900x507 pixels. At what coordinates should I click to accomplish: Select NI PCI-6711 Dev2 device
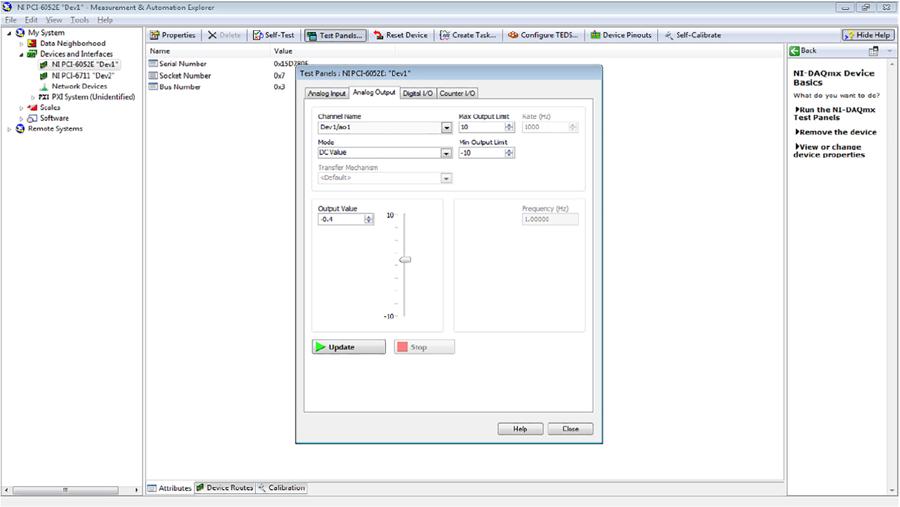83,75
